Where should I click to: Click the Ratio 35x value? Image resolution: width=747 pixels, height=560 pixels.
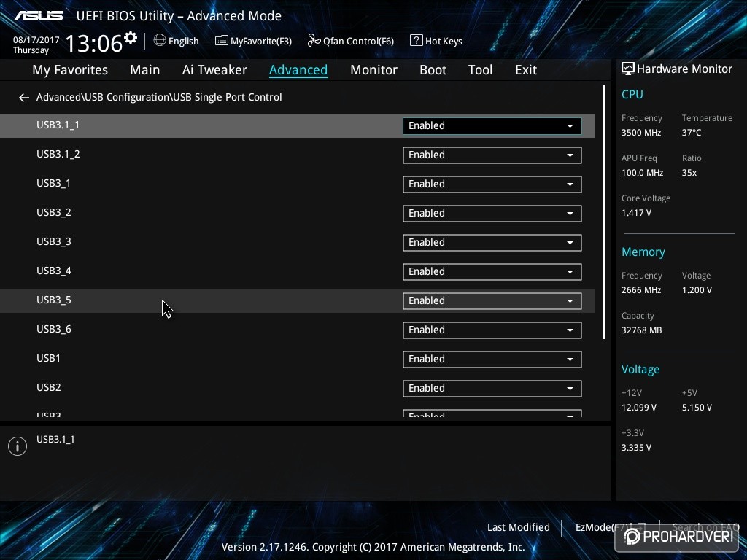coord(689,173)
